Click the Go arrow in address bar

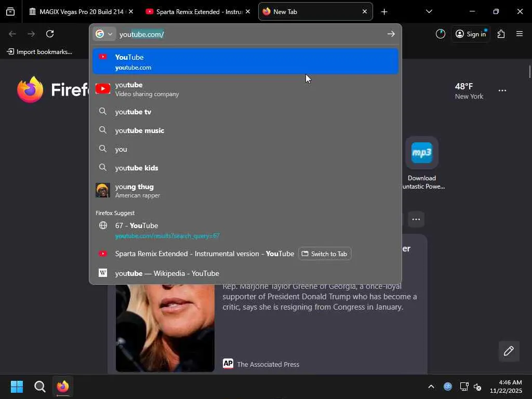(x=391, y=34)
